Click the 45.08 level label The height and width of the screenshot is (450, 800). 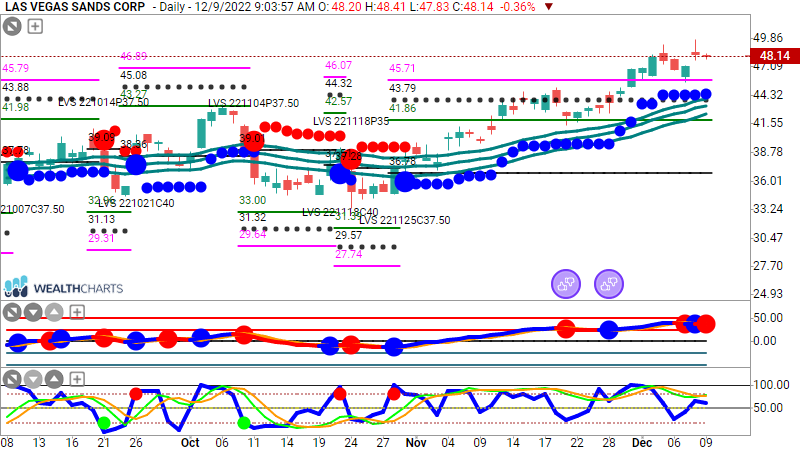point(134,75)
